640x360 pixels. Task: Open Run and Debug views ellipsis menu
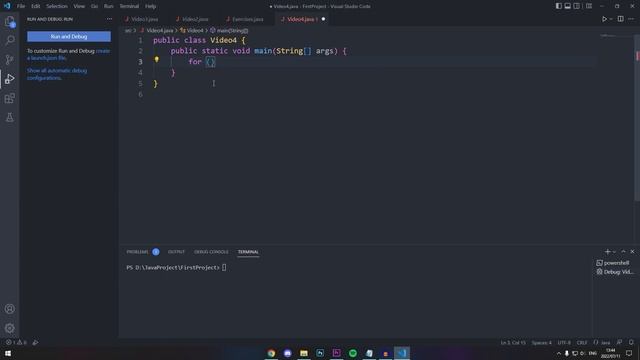coord(109,19)
